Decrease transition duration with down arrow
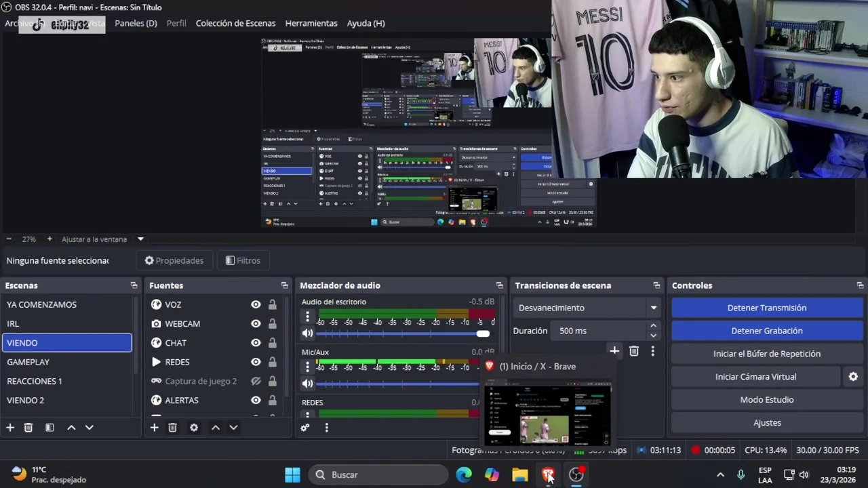This screenshot has width=868, height=488. pos(654,335)
